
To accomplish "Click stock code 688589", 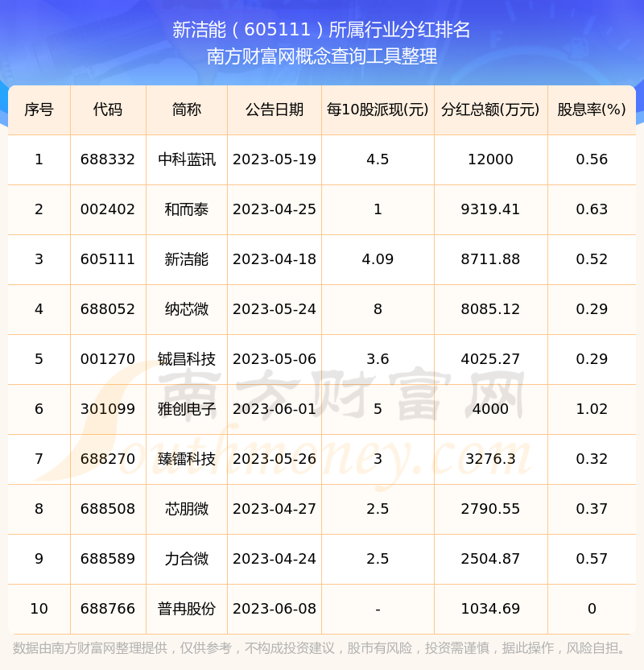I will coord(108,559).
